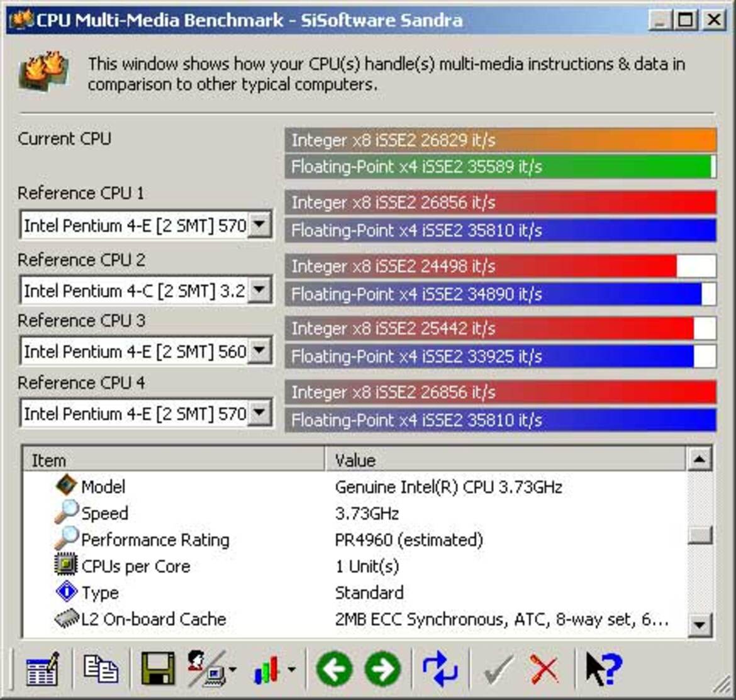The width and height of the screenshot is (736, 700).
Task: Click the flaming CPU icon in the header
Action: (x=45, y=71)
